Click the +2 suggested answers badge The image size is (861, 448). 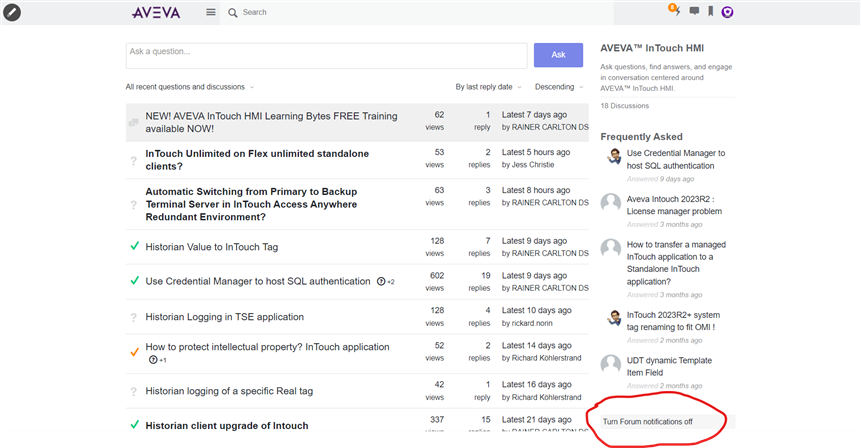tap(385, 282)
